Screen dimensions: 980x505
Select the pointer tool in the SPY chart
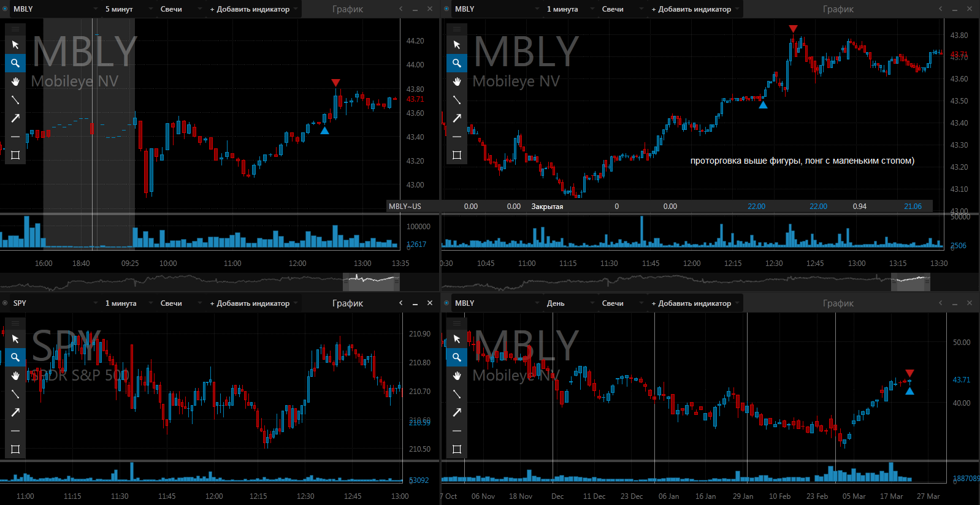point(15,339)
